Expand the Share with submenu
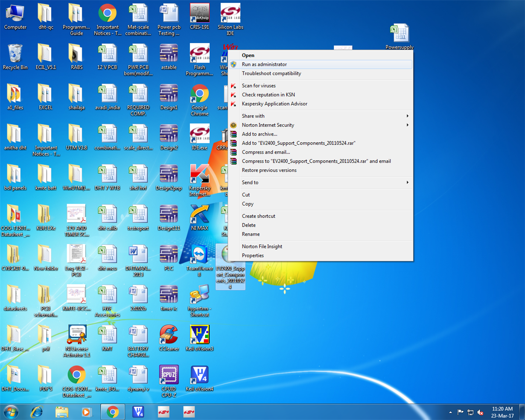Screen dimensions: 525x420 (321, 116)
